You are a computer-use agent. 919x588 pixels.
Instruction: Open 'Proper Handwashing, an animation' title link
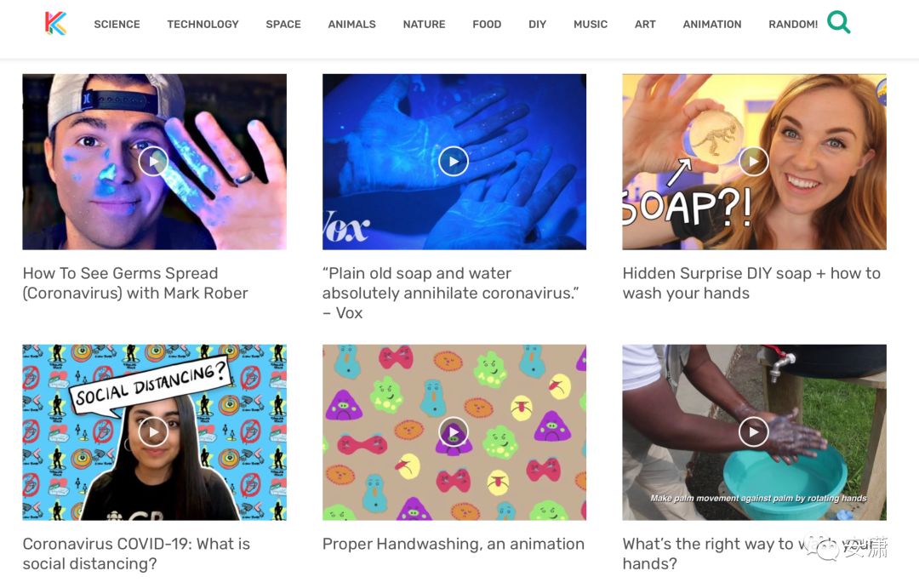453,544
